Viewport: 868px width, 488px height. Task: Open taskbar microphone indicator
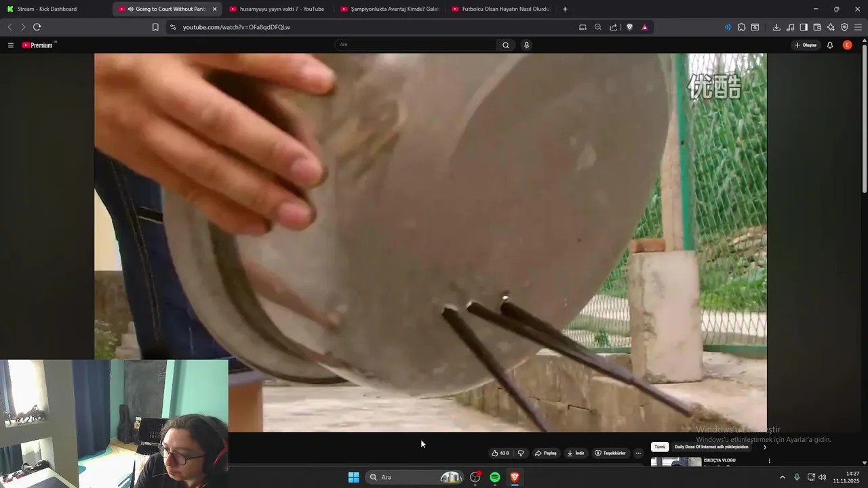click(x=797, y=477)
